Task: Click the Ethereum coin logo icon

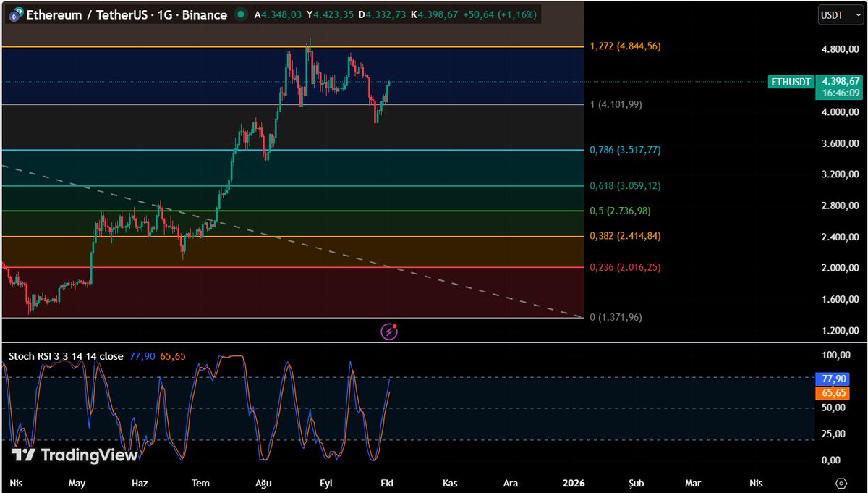Action: pyautogui.click(x=15, y=15)
